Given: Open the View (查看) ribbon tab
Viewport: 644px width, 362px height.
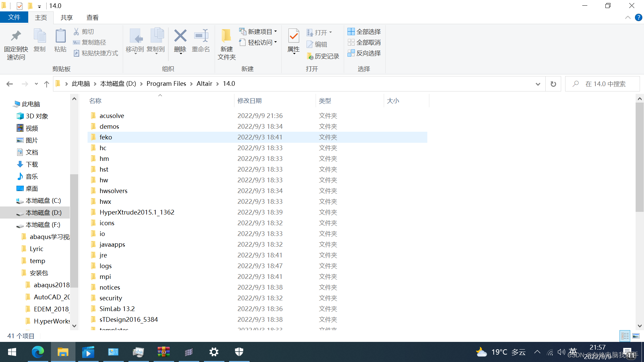Looking at the screenshot, I should pyautogui.click(x=92, y=17).
